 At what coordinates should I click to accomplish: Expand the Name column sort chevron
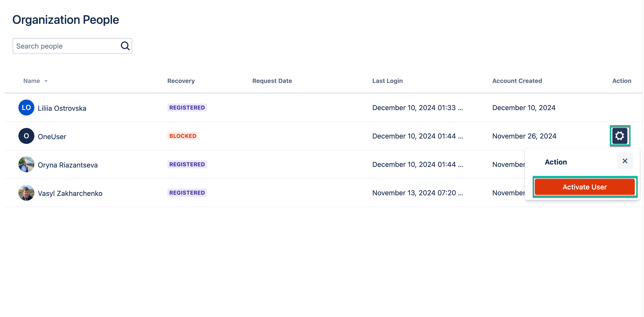coord(46,81)
